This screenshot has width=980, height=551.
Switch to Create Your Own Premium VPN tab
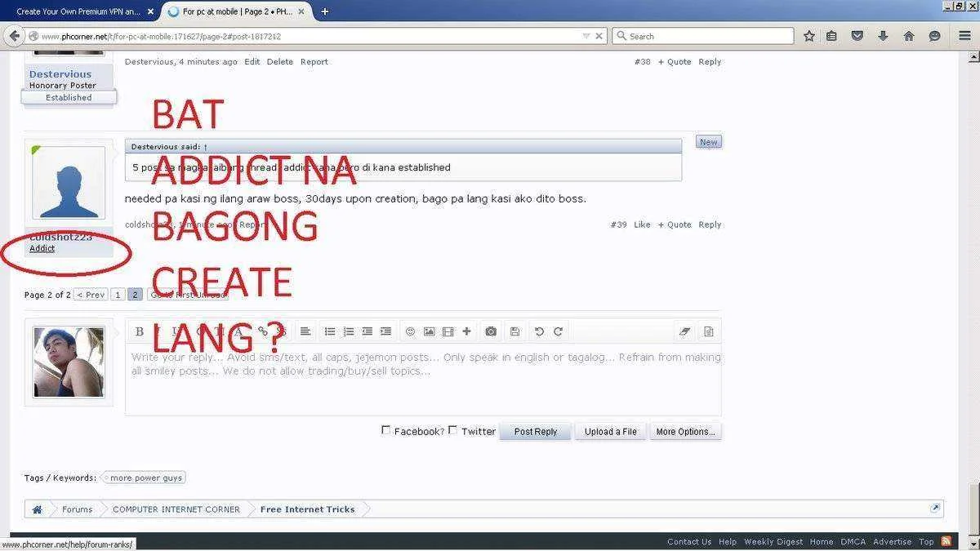(78, 11)
